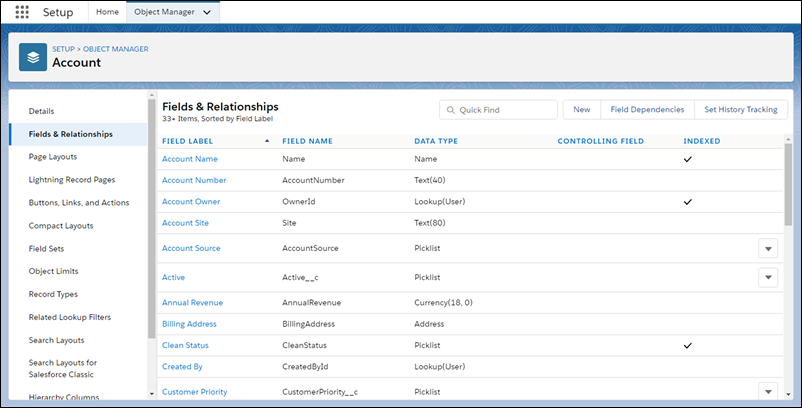Go to Record Types in the sidebar

click(53, 294)
